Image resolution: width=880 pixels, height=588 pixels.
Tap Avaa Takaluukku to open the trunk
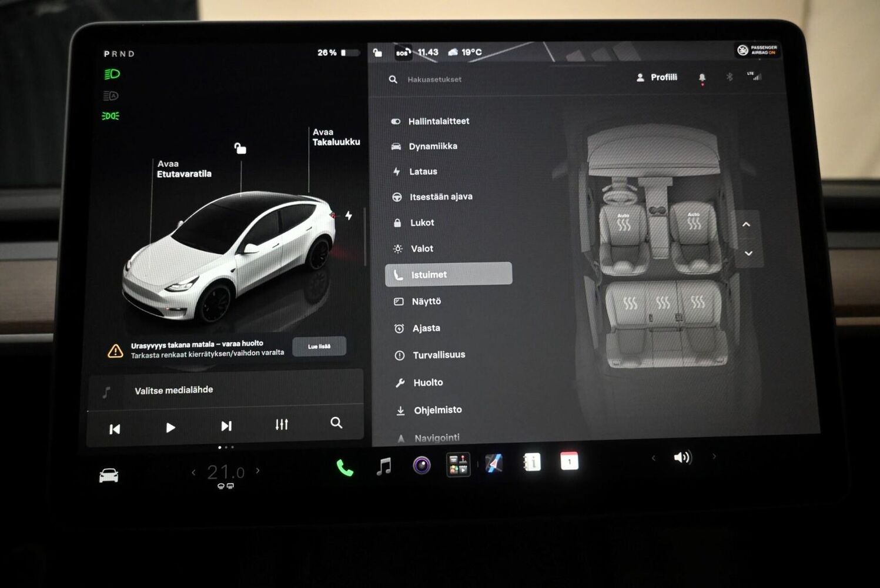[x=336, y=137]
